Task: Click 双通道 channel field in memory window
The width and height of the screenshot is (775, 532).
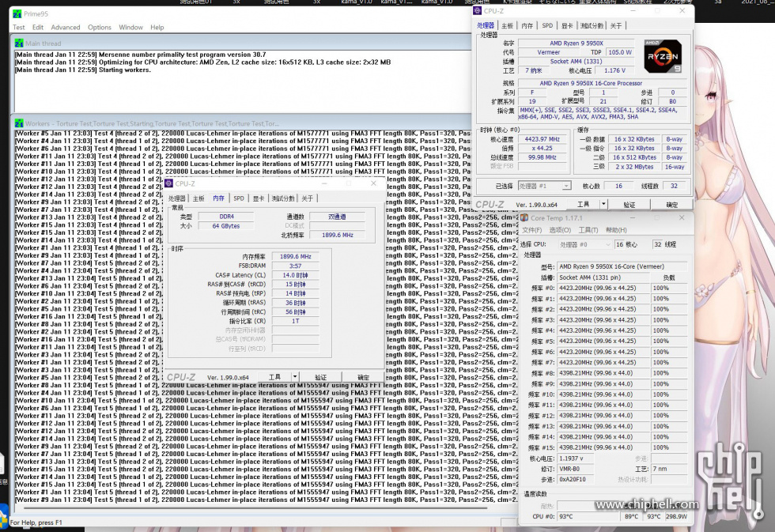Action: [x=338, y=217]
